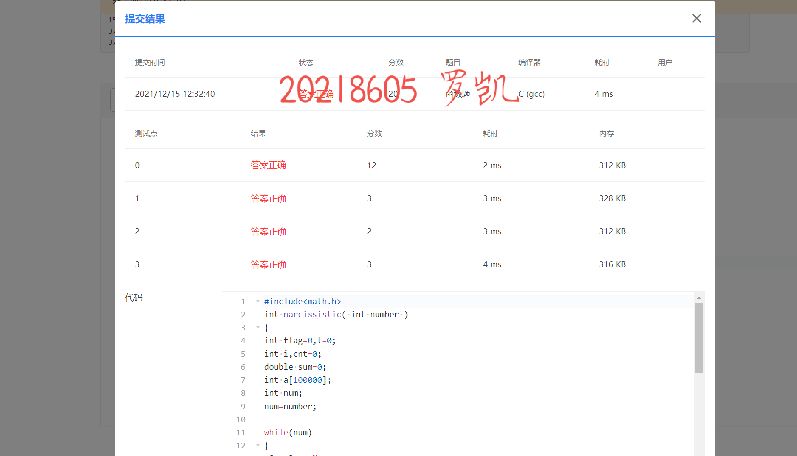This screenshot has width=797, height=456.
Task: Click code line double sum=0;
Action: point(295,367)
